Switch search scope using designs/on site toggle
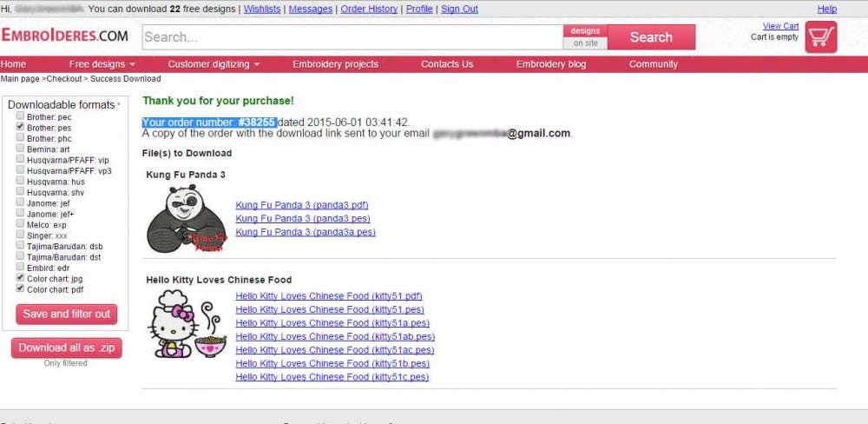 pos(585,37)
